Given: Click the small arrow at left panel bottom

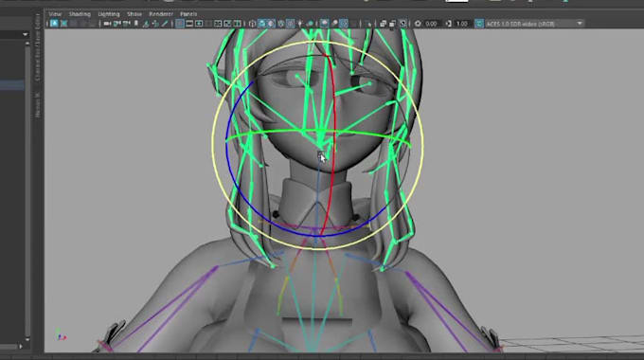Looking at the screenshot, I should point(21,347).
